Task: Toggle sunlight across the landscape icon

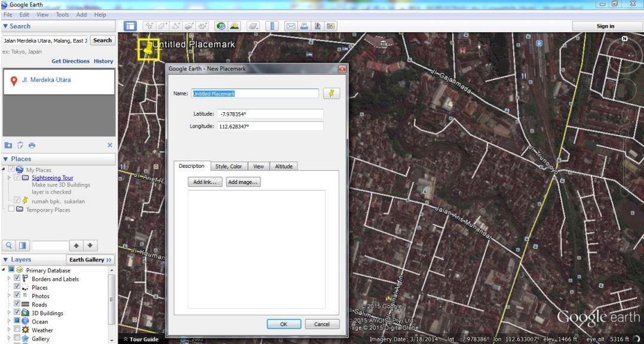Action: [235, 26]
